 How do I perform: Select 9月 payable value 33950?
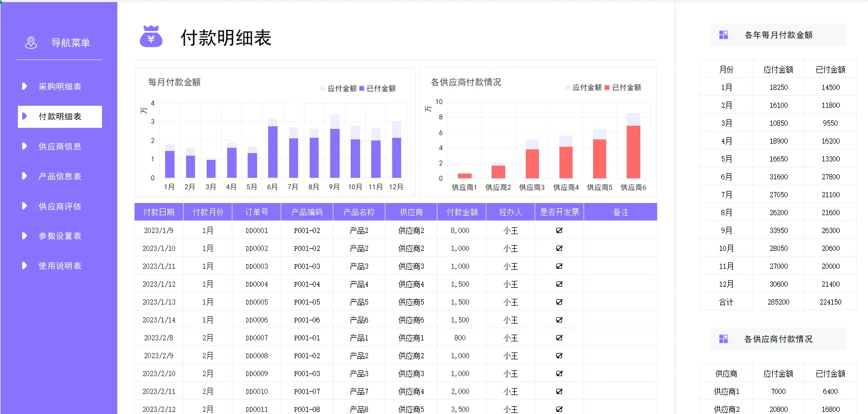[779, 230]
